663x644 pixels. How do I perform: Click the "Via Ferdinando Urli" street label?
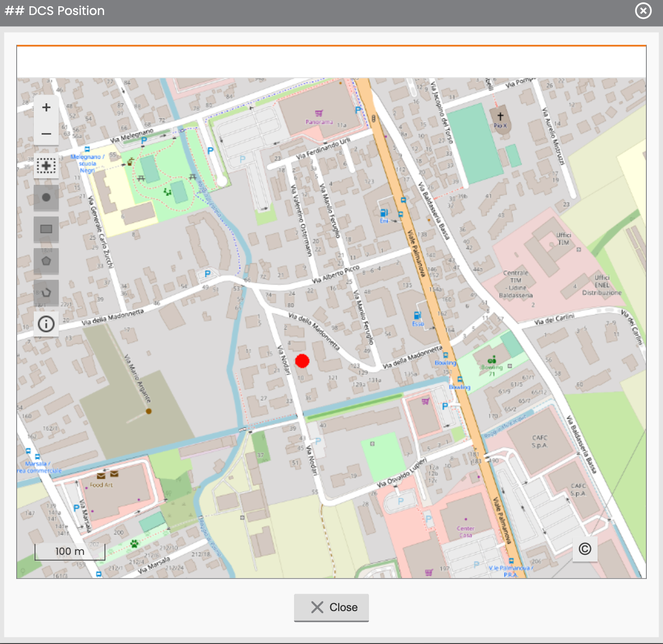pyautogui.click(x=323, y=148)
